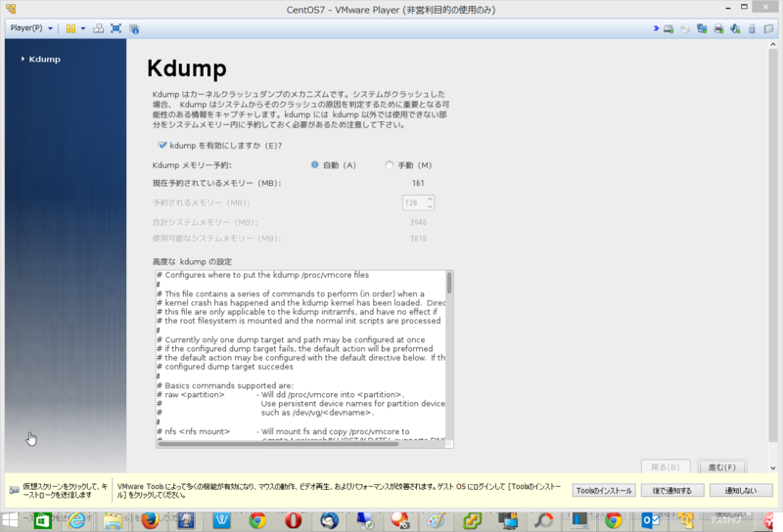Click the VM window scrollbar up arrow
Viewport: 783px width, 532px height.
(x=773, y=44)
